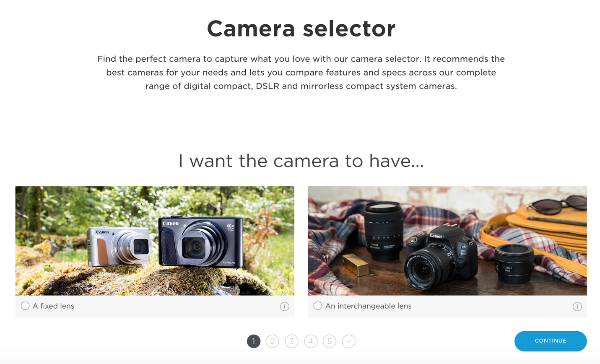This screenshot has width=600, height=364.
Task: Click the "An interchangeable lens" label text
Action: (368, 306)
